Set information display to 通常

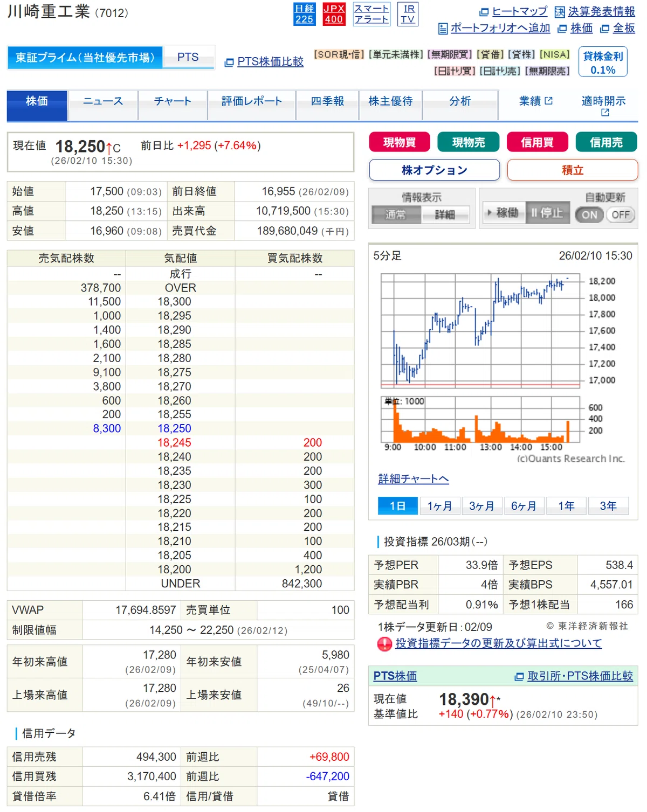[396, 215]
